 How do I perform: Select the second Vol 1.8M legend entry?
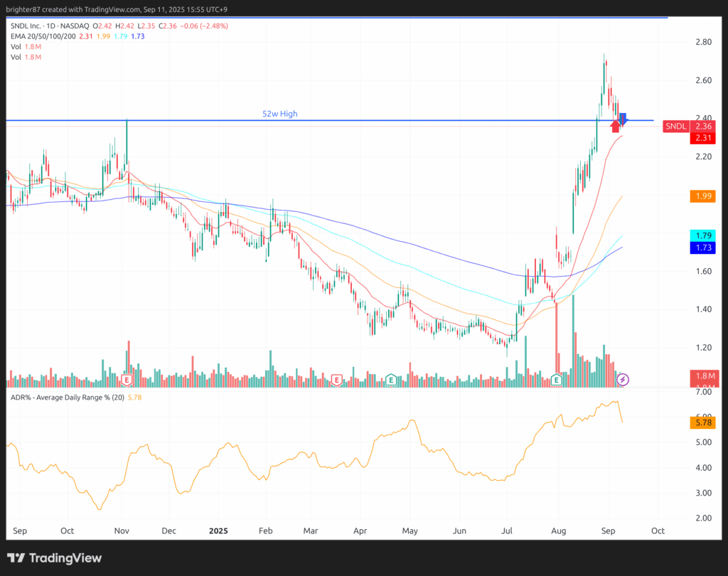26,57
